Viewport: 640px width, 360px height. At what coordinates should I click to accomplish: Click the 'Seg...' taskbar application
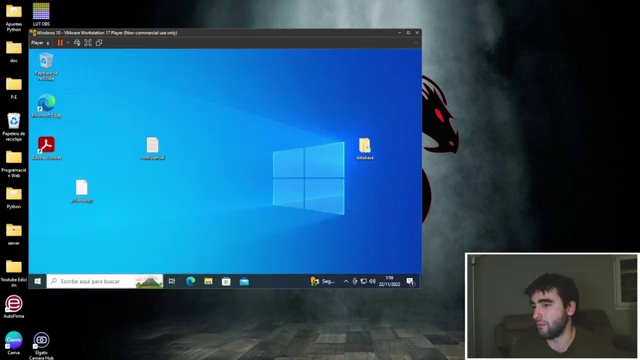323,281
